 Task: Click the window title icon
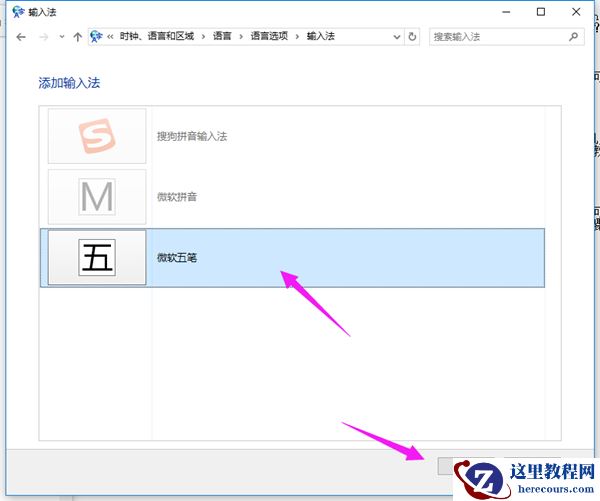click(18, 12)
